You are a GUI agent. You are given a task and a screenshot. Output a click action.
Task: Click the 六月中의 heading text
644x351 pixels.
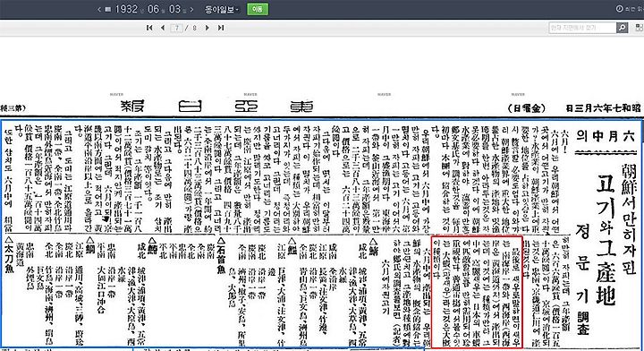(x=606, y=135)
